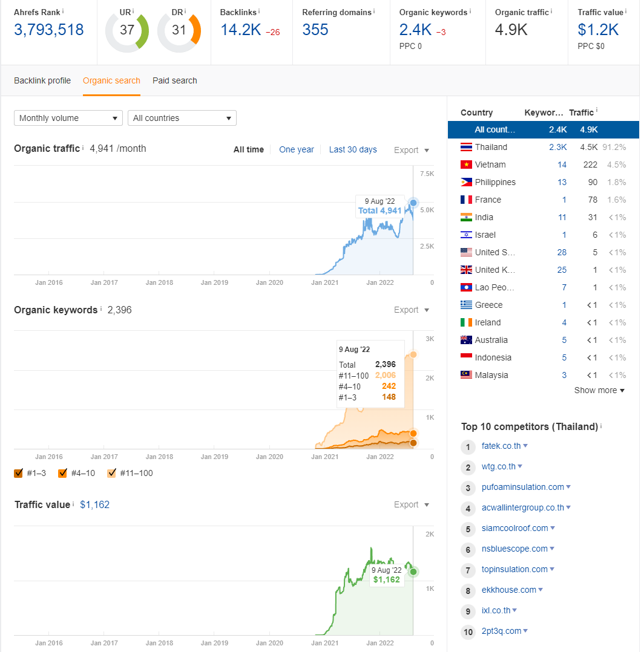
Task: Open Thailand keywords count 2.3K
Action: tap(558, 147)
